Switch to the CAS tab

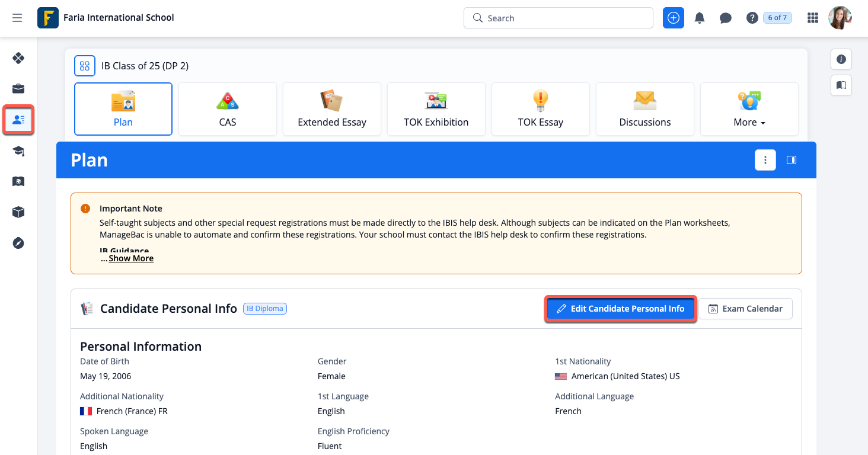[x=228, y=109]
